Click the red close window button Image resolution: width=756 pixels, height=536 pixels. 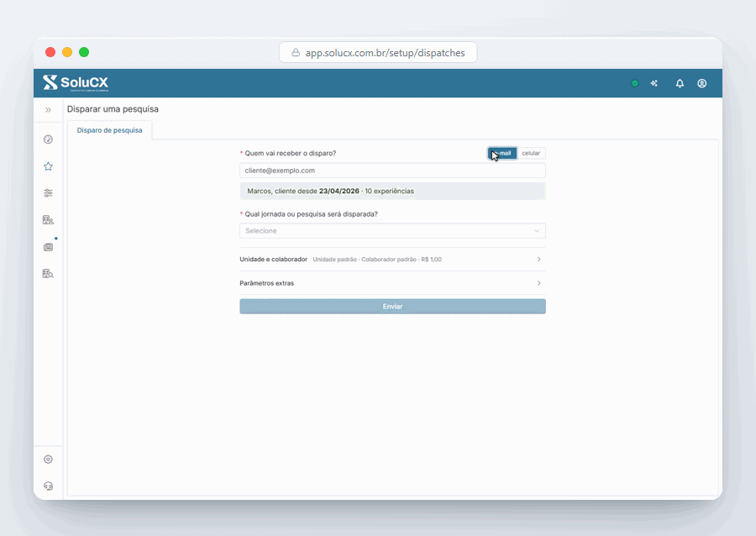50,52
